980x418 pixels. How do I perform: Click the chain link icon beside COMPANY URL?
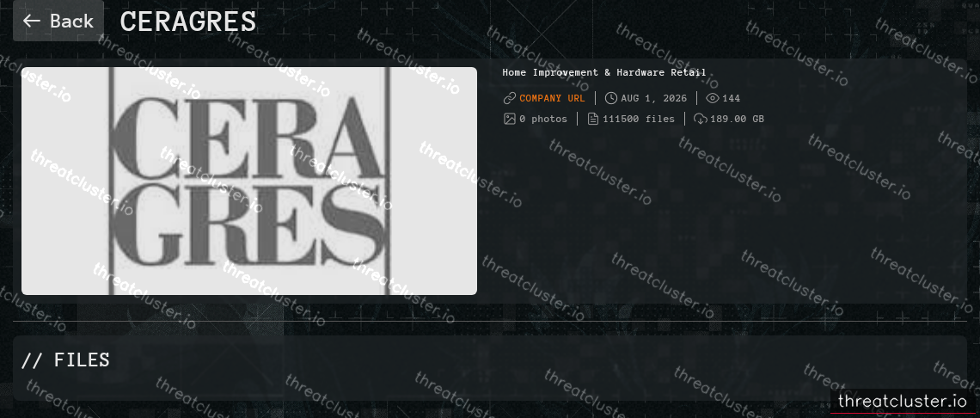point(510,98)
